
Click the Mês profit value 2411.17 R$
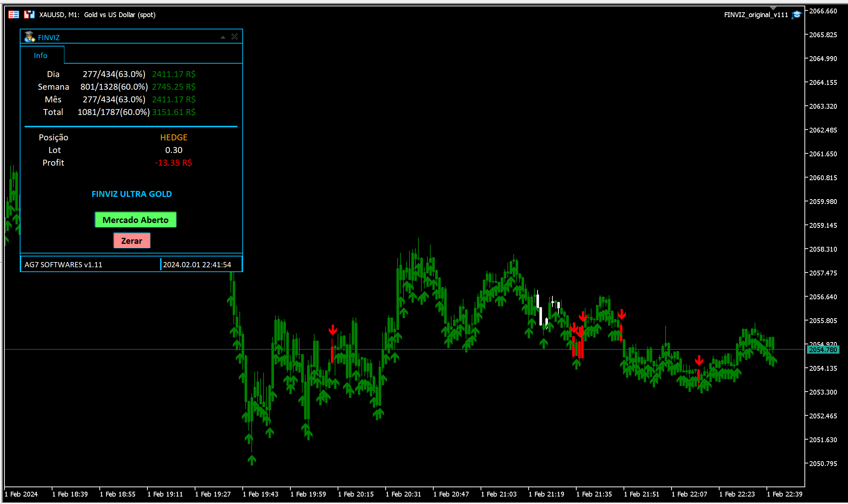coord(173,99)
